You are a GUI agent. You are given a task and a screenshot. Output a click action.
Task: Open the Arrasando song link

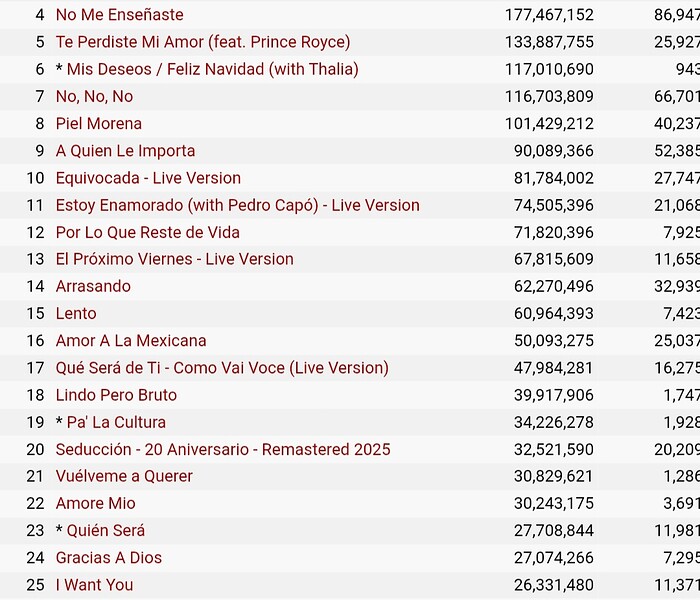click(x=93, y=286)
